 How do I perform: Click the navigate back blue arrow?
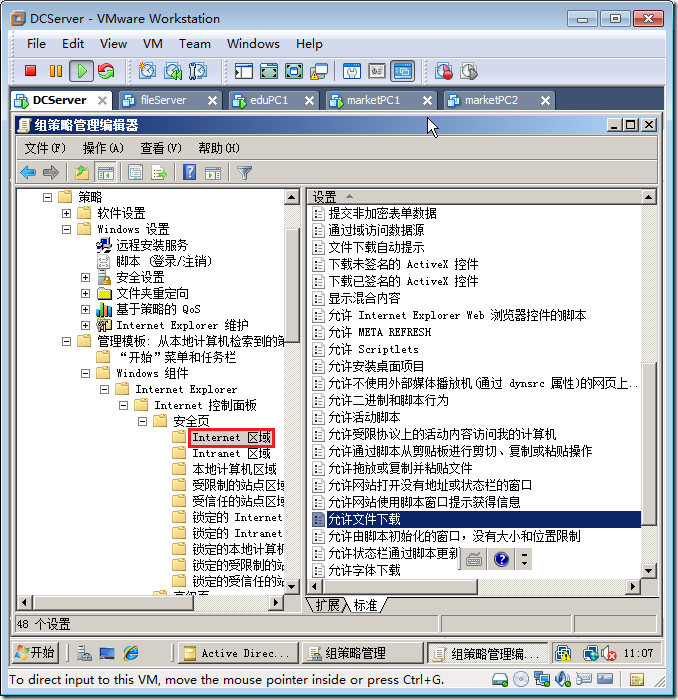(28, 172)
